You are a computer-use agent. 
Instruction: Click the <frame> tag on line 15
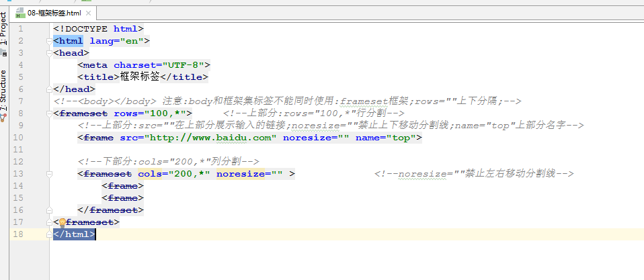123,198
